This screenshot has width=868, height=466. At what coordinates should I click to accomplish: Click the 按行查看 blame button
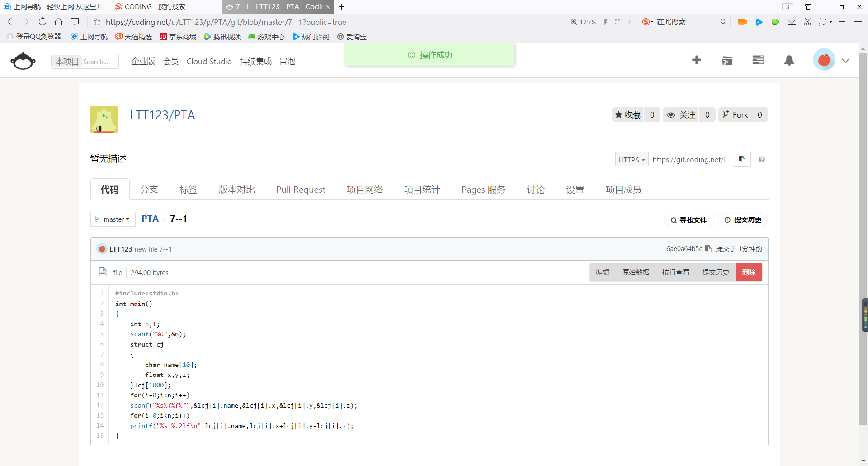[676, 272]
